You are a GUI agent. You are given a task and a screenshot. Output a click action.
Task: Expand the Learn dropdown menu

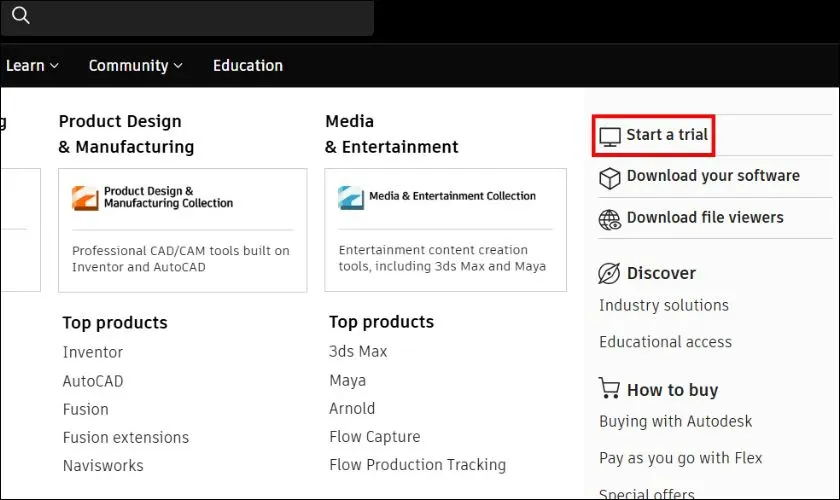coord(32,66)
